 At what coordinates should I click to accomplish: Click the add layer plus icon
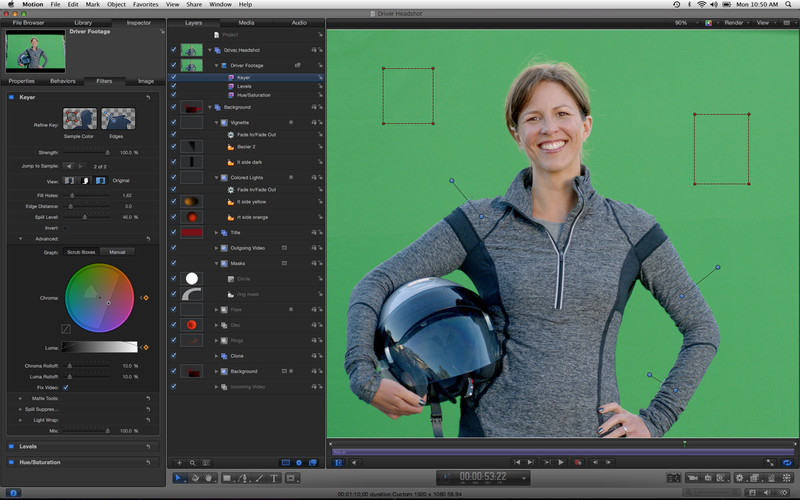179,462
